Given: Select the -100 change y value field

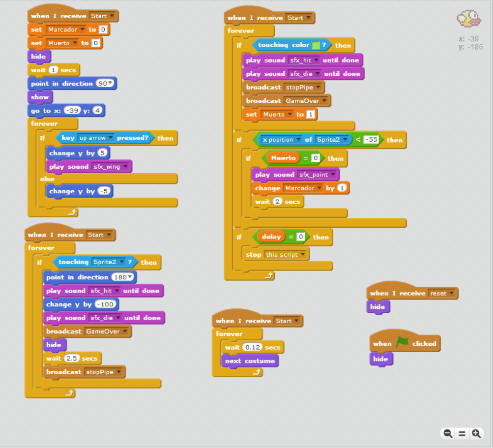Looking at the screenshot, I should 105,304.
